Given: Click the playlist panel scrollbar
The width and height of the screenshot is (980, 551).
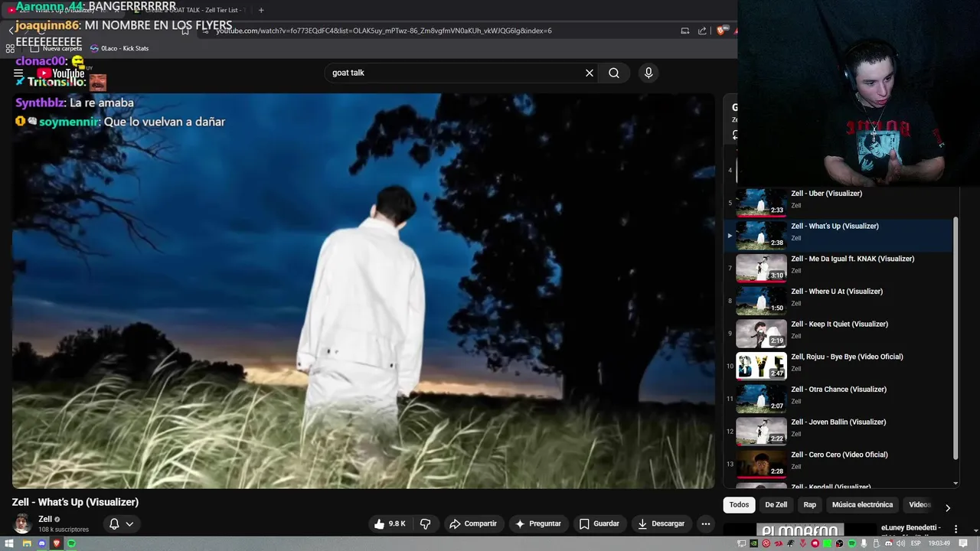Looking at the screenshot, I should (955, 337).
